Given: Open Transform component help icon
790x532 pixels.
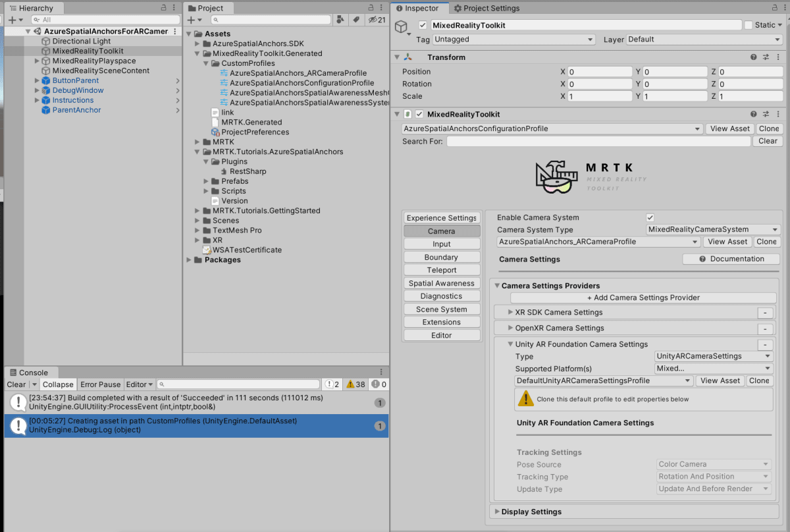Looking at the screenshot, I should coord(754,57).
